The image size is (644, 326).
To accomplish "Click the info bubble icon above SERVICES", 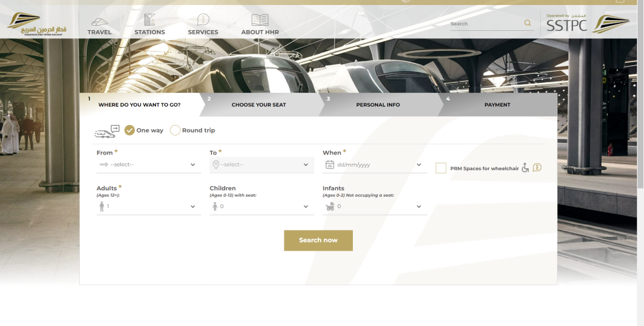I will [203, 19].
